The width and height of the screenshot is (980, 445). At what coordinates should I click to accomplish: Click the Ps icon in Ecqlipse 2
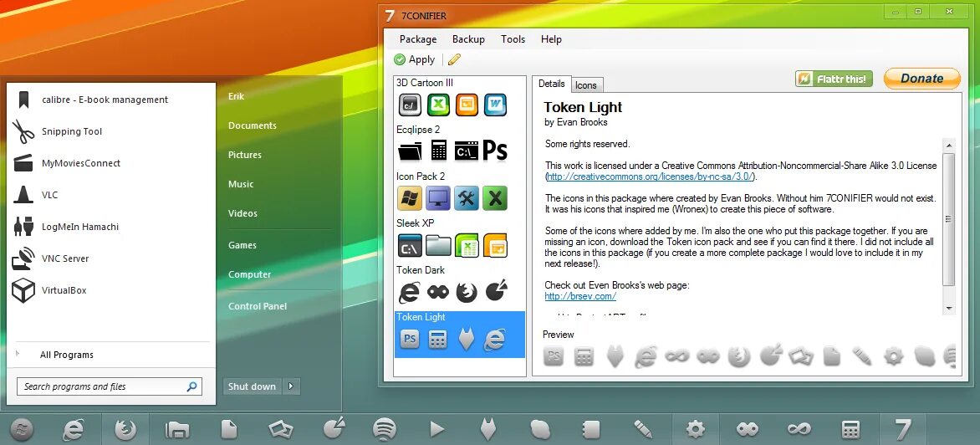(495, 150)
